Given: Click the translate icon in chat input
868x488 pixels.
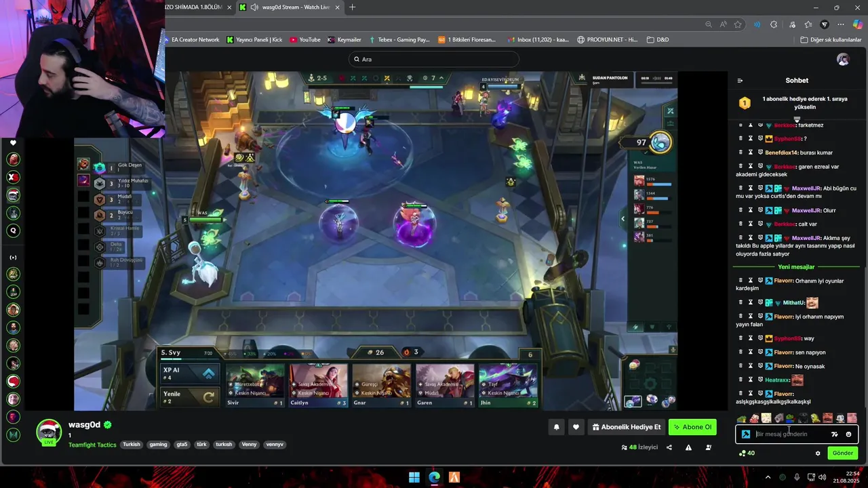Looking at the screenshot, I should click(x=835, y=434).
